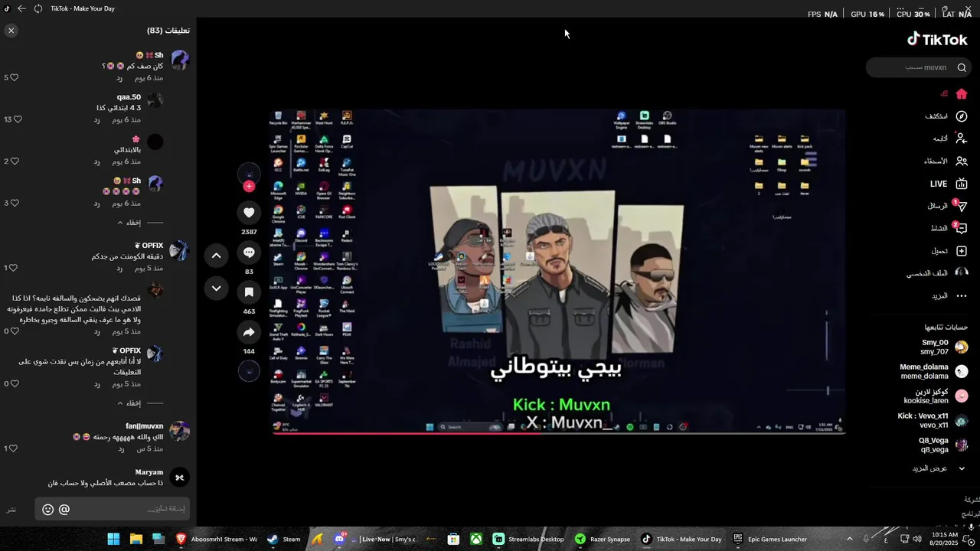Switch to Razer Synapse in taskbar
This screenshot has height=551, width=980.
tap(603, 539)
